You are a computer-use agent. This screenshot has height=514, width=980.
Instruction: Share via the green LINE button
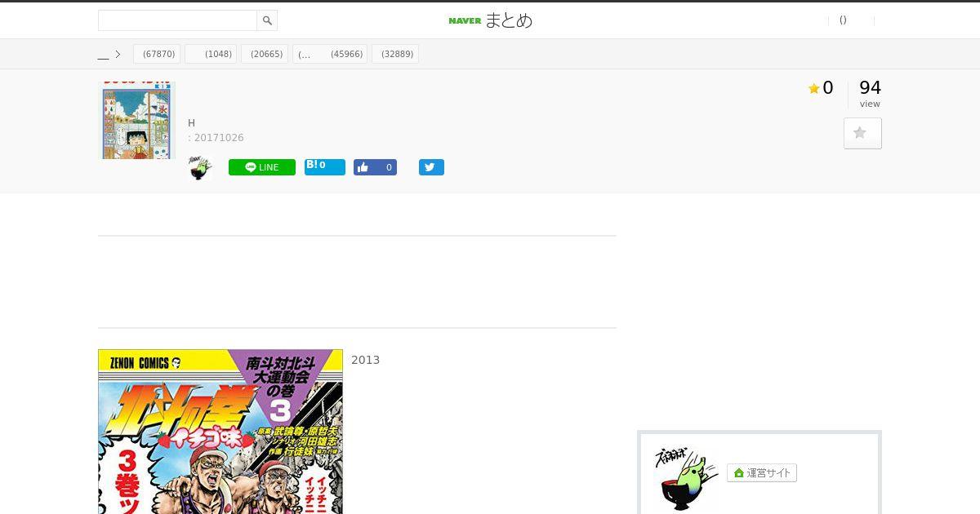click(262, 167)
